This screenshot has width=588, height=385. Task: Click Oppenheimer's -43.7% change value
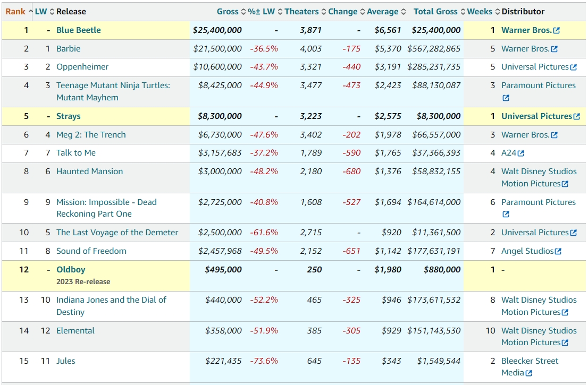[264, 67]
